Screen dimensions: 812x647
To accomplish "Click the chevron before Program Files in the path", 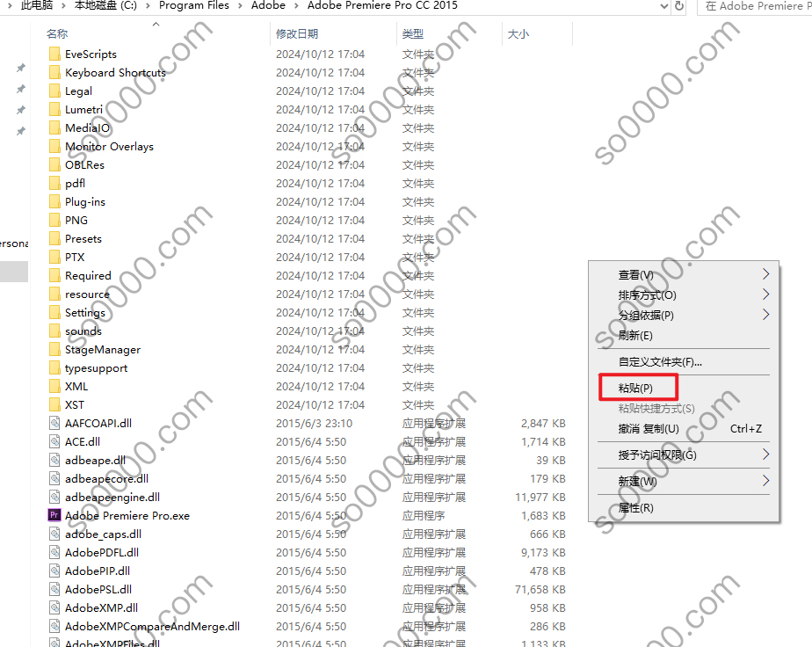I will 148,5.
